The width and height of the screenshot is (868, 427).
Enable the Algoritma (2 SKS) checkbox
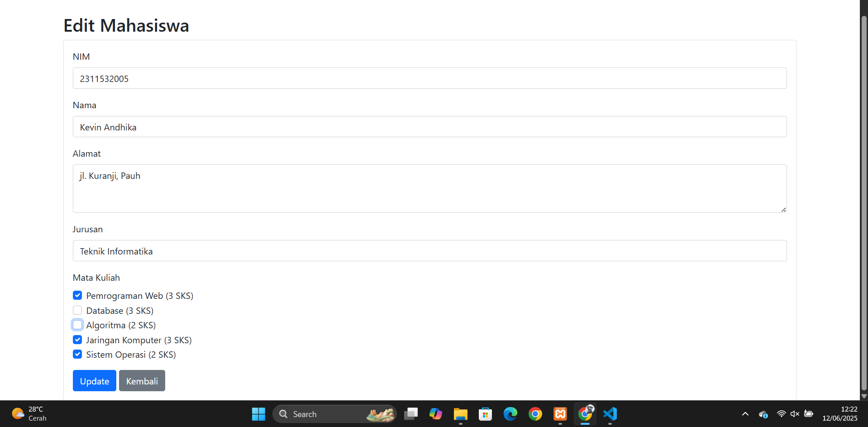coord(77,325)
